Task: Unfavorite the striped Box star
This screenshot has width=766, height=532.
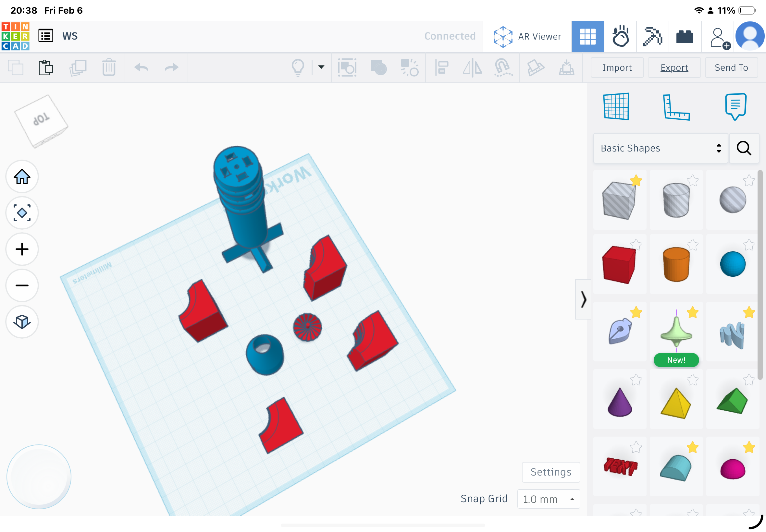Action: pos(636,180)
